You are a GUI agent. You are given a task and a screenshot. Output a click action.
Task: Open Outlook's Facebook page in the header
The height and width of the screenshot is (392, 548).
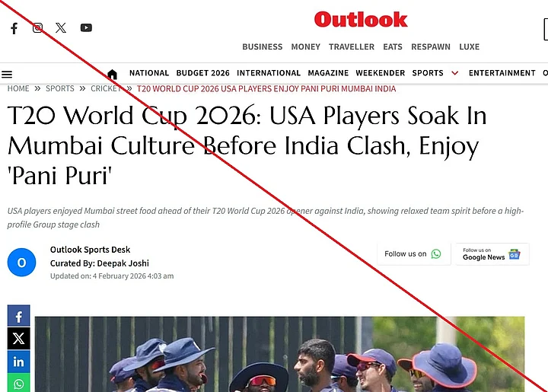[x=14, y=28]
